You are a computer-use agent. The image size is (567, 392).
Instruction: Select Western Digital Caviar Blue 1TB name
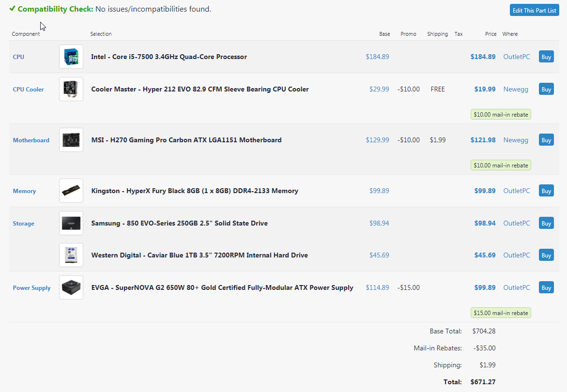[199, 255]
